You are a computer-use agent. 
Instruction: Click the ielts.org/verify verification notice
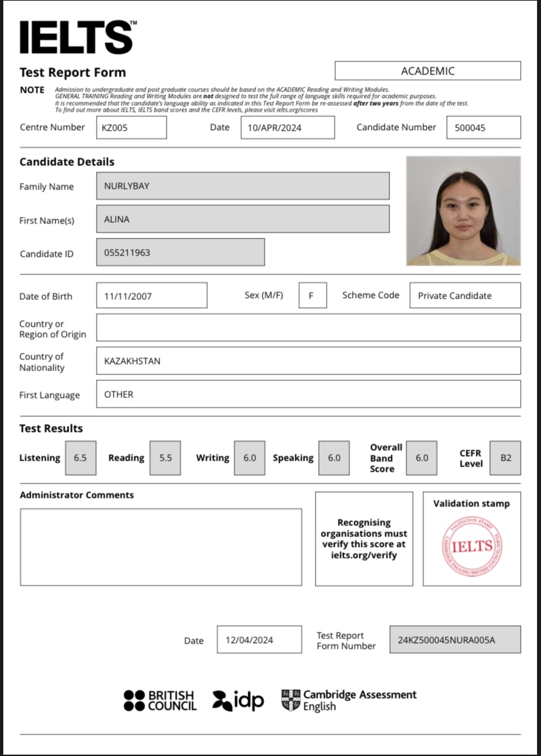[364, 539]
